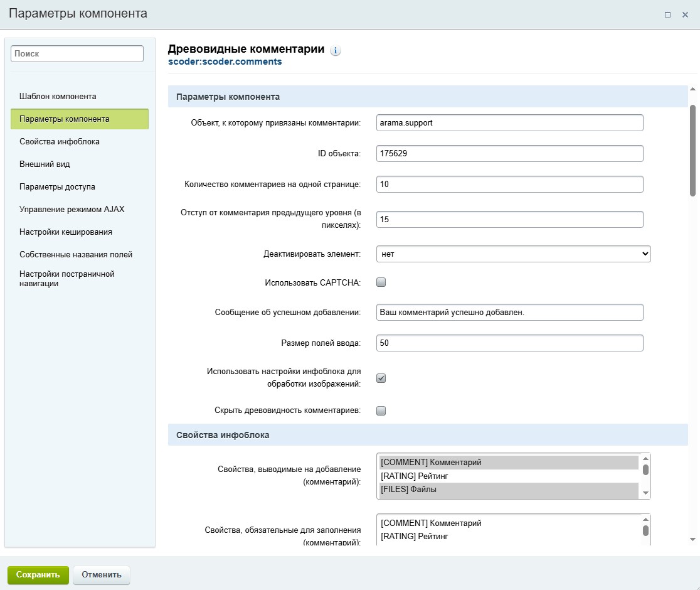
Task: Enable the Использовать CAPTCHA checkbox
Action: [381, 282]
